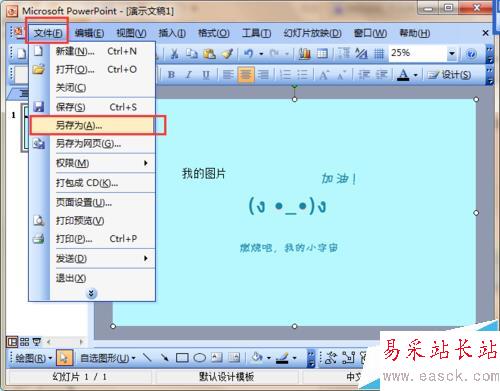Toggle Bold formatting
500x391 pixels.
point(171,75)
